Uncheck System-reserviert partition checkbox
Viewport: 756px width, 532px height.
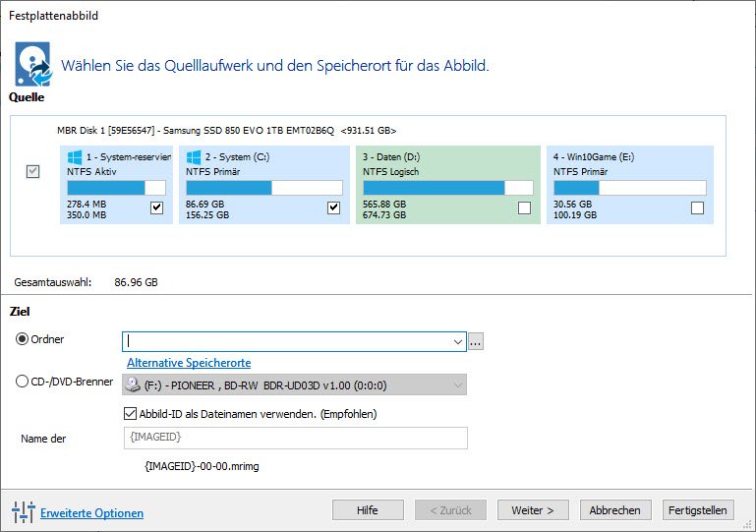(156, 207)
